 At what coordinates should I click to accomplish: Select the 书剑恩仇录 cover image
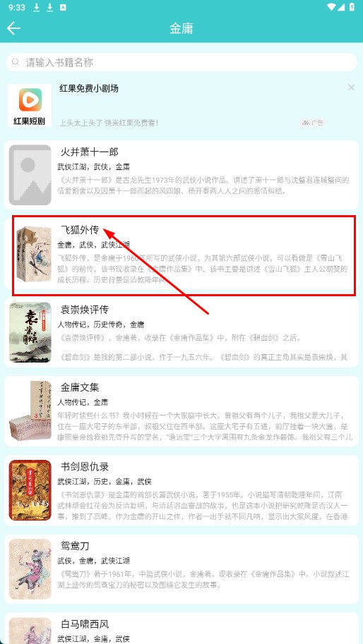point(30,490)
